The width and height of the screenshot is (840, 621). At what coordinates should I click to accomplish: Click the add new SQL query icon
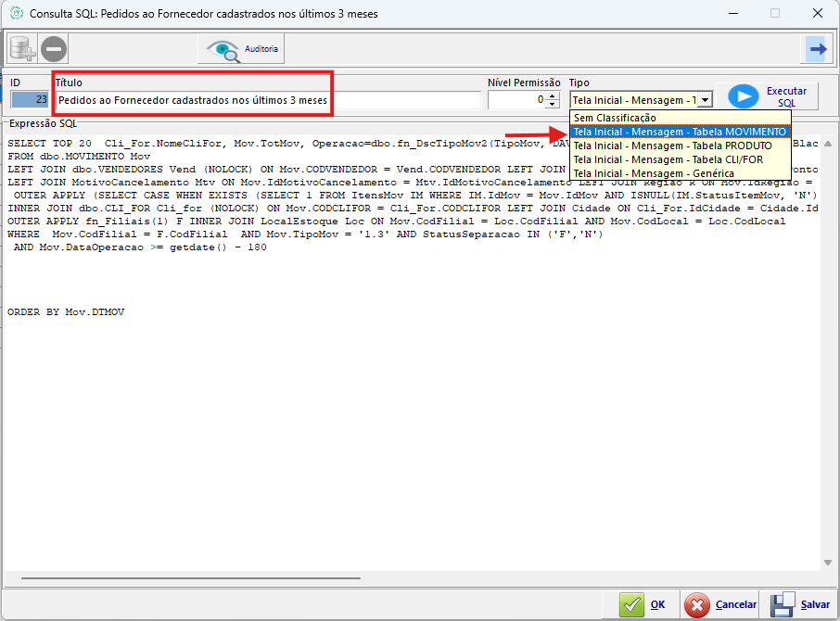(x=22, y=48)
